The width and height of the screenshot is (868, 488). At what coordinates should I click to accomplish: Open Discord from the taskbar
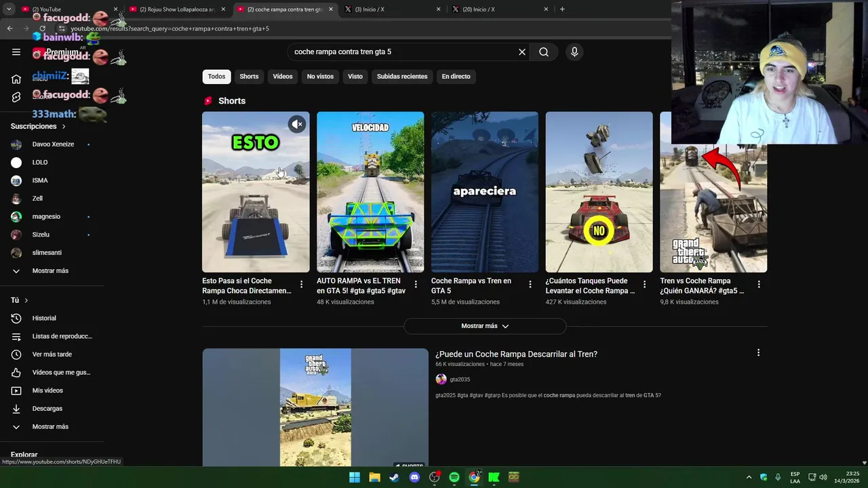(414, 477)
